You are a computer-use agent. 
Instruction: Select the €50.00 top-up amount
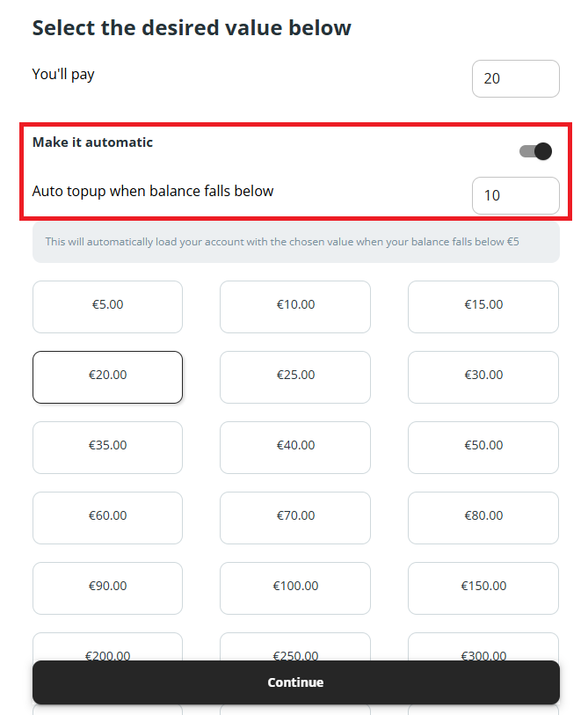click(483, 447)
